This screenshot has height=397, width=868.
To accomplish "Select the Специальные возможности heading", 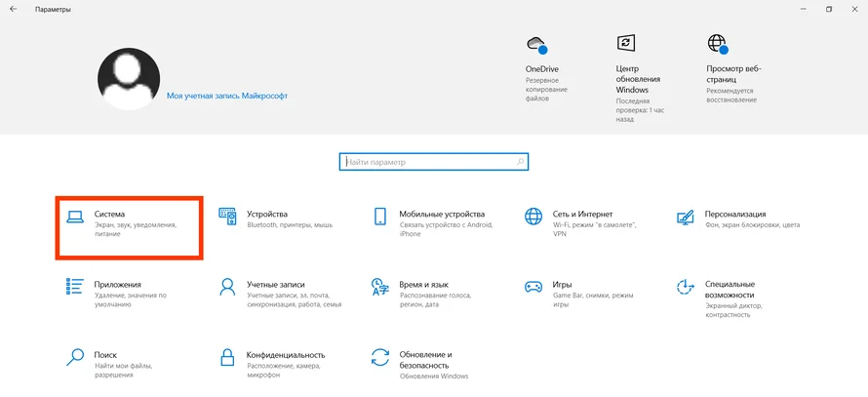I will point(730,289).
